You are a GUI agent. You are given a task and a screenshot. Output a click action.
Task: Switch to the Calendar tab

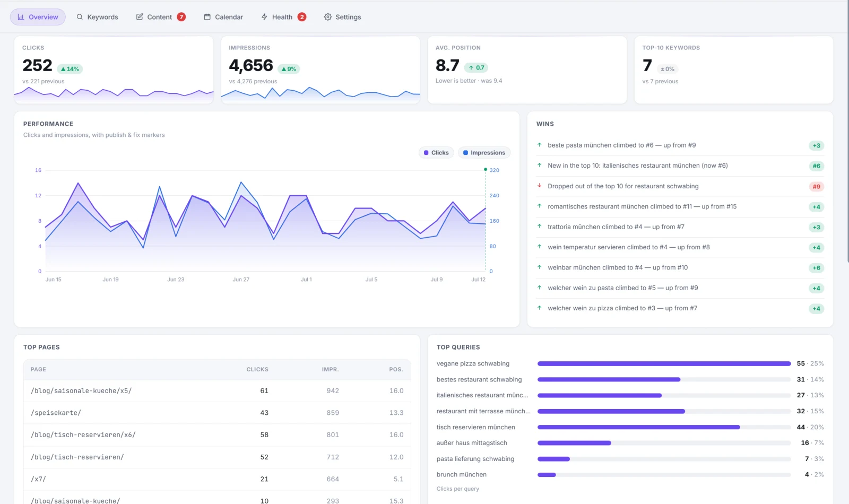[x=223, y=17]
